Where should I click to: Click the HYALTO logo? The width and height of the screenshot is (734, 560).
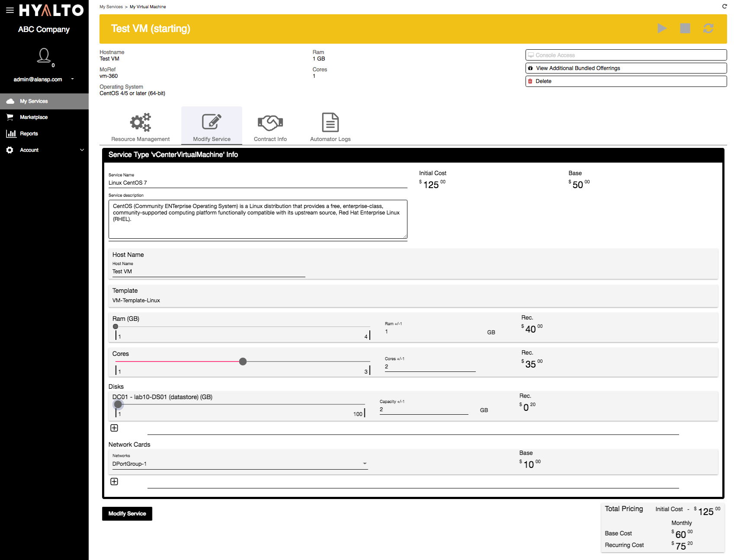pos(51,10)
